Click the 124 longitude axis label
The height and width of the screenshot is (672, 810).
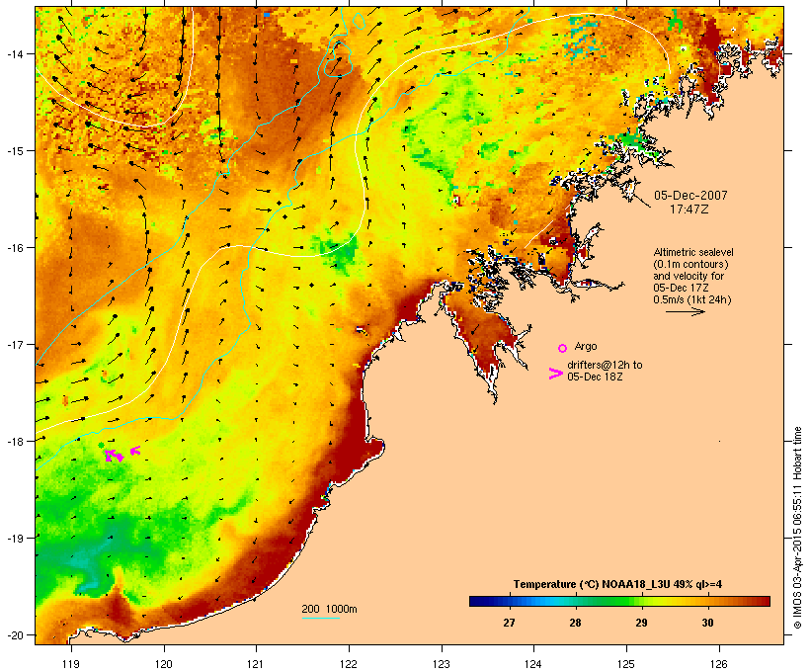(533, 664)
